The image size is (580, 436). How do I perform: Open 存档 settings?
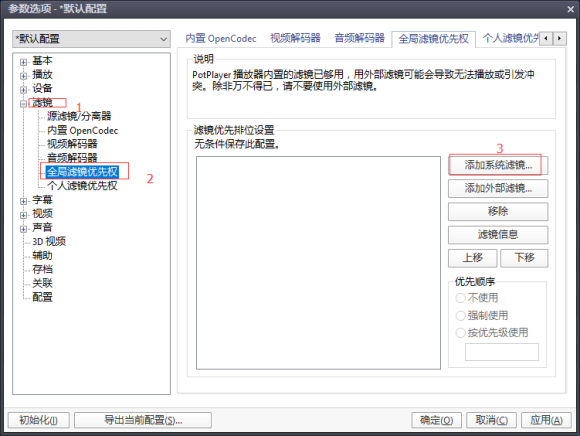42,269
